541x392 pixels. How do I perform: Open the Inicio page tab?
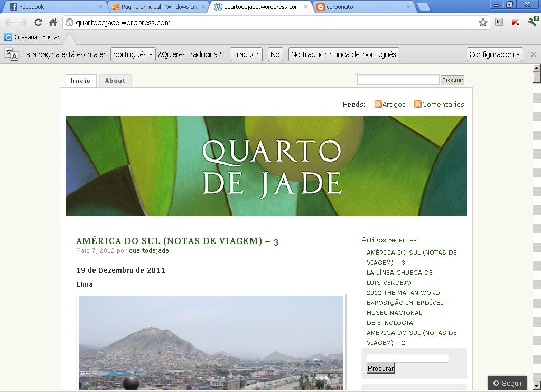(81, 81)
